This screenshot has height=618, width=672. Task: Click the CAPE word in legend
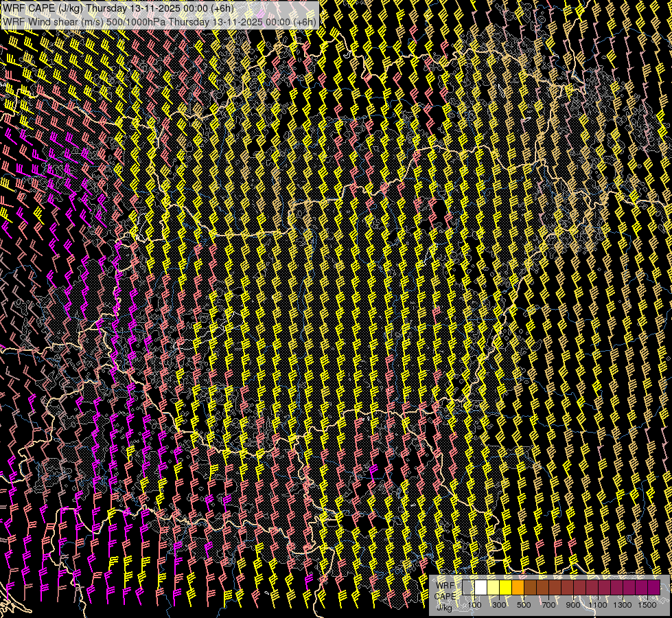445,596
